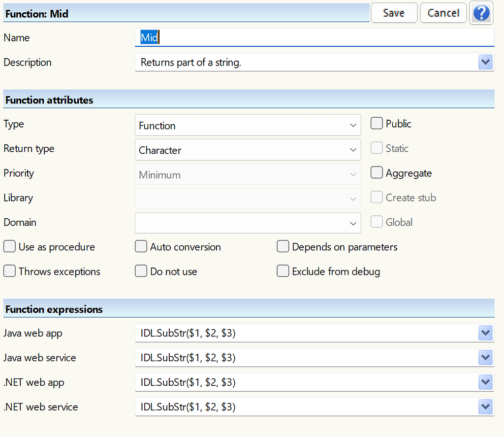Expand the .NET web service expression arrow
The width and height of the screenshot is (504, 437).
[485, 407]
